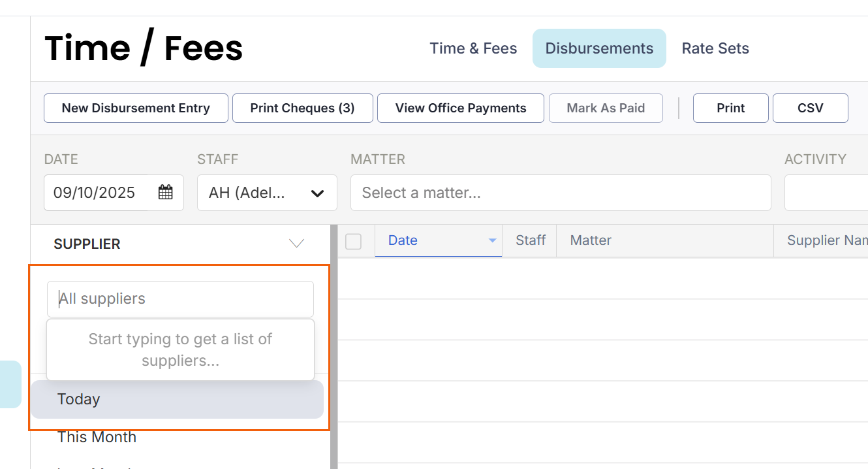Select the Today filter
This screenshot has height=469, width=868.
tap(177, 399)
